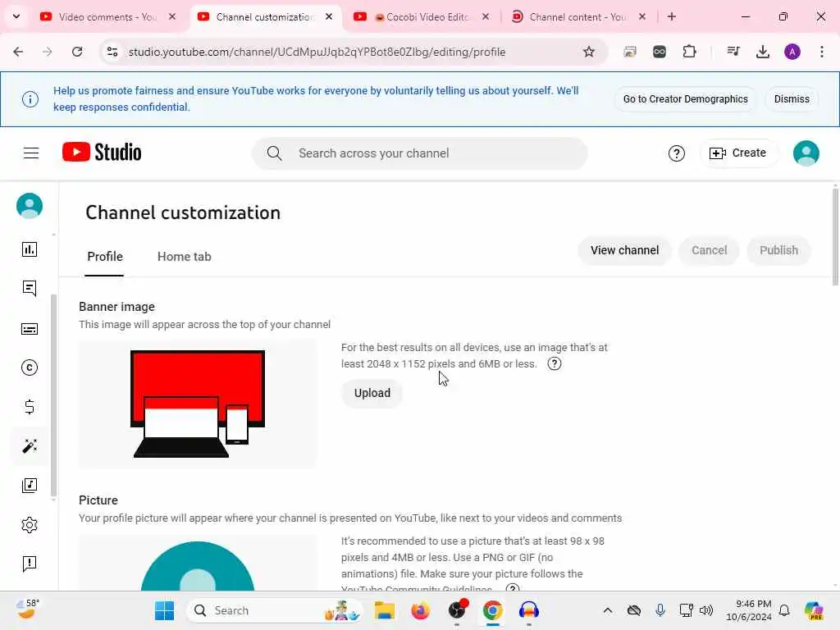
Task: Open Firefox from the taskbar
Action: [421, 610]
